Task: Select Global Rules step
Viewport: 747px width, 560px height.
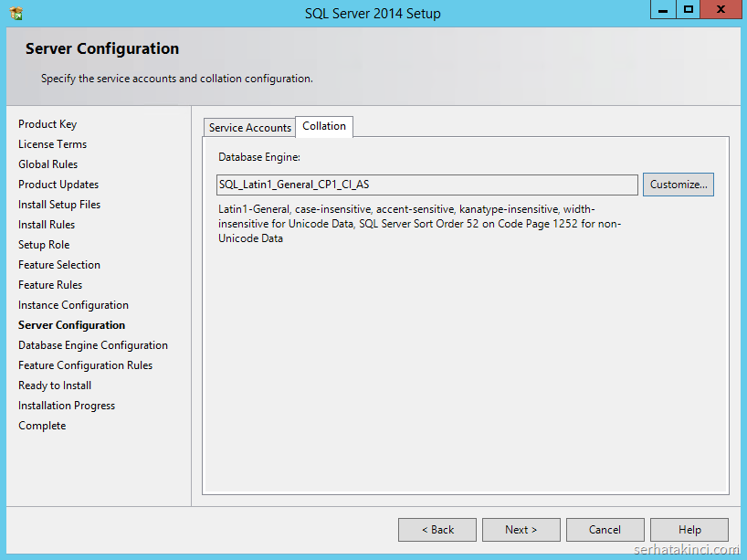Action: click(x=47, y=164)
